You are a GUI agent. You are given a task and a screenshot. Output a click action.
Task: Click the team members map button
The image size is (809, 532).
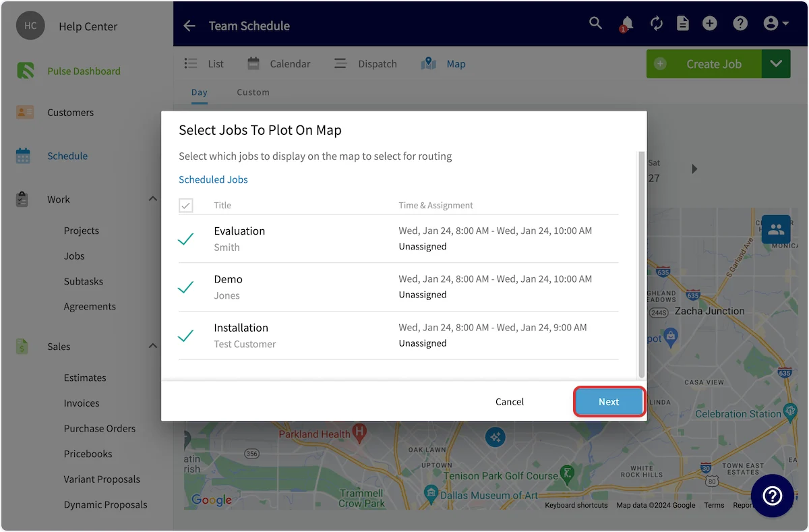776,229
